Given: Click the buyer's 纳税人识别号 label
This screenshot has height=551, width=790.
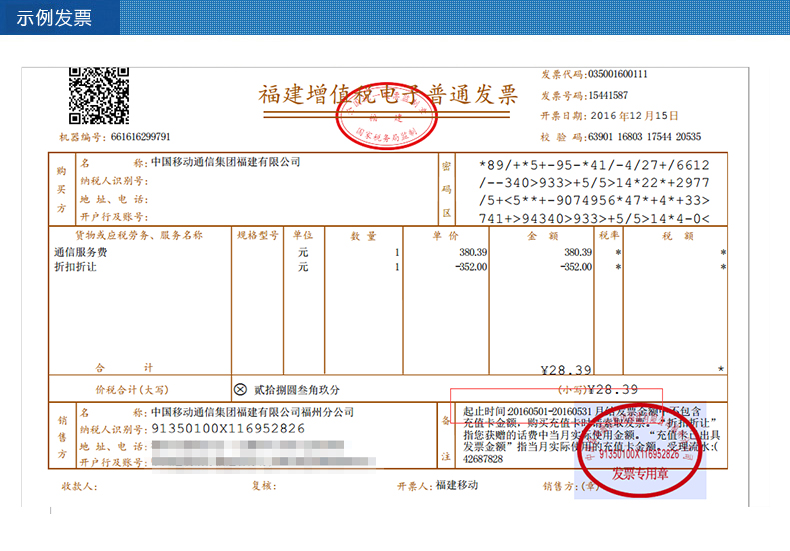Looking at the screenshot, I should [114, 181].
